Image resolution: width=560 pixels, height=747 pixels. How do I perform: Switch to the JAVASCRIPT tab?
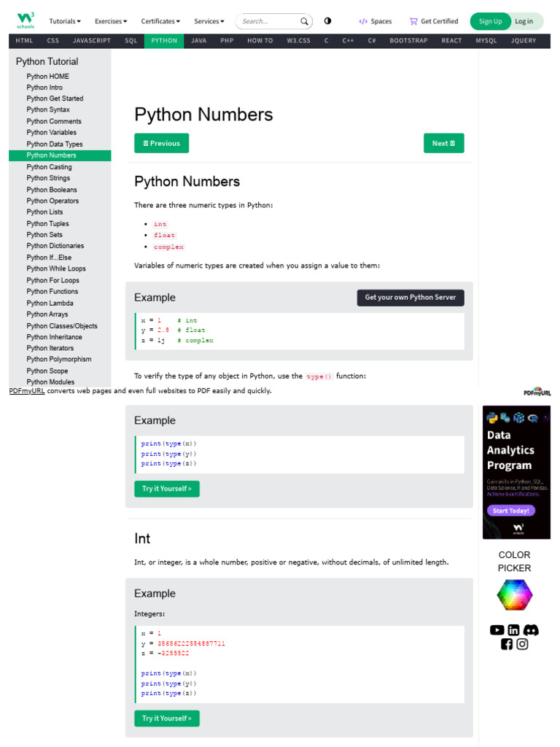click(x=91, y=41)
